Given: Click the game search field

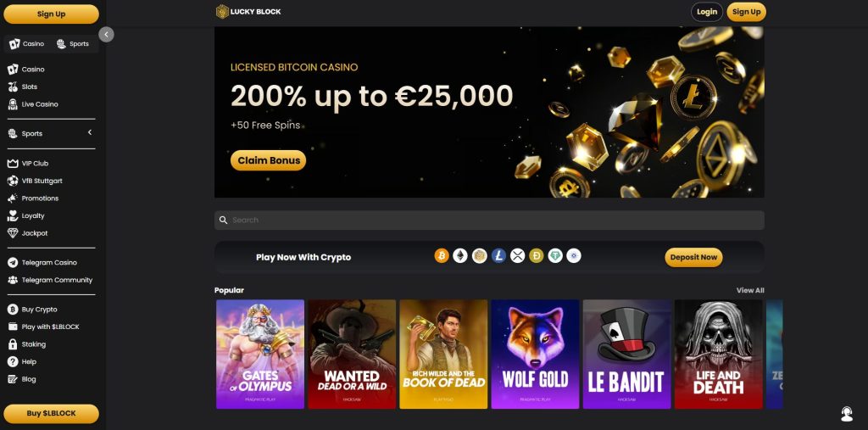Looking at the screenshot, I should pyautogui.click(x=489, y=220).
